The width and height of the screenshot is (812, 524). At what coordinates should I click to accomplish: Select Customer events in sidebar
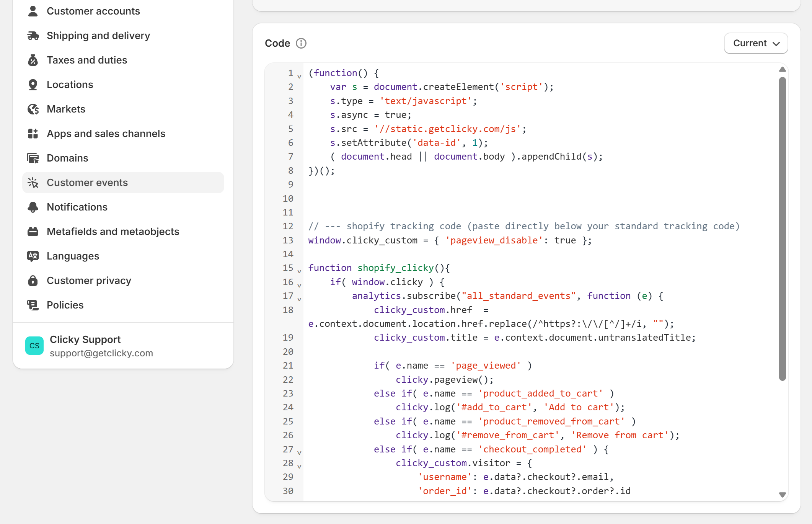pos(87,183)
